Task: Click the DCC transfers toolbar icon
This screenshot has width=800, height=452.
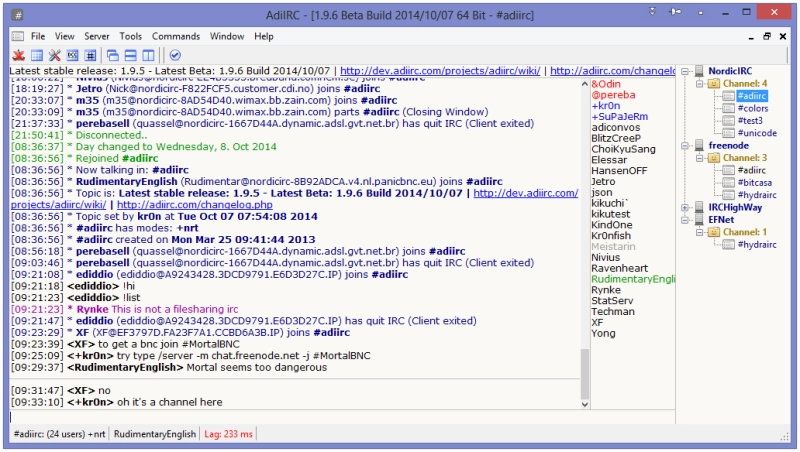Action: click(x=72, y=55)
